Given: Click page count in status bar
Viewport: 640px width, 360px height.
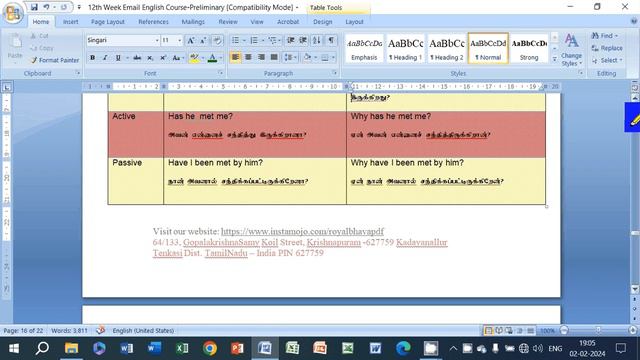Looking at the screenshot, I should point(23,331).
